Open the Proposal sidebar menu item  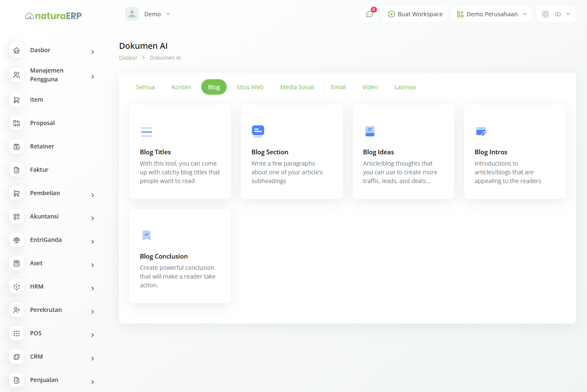click(x=42, y=123)
